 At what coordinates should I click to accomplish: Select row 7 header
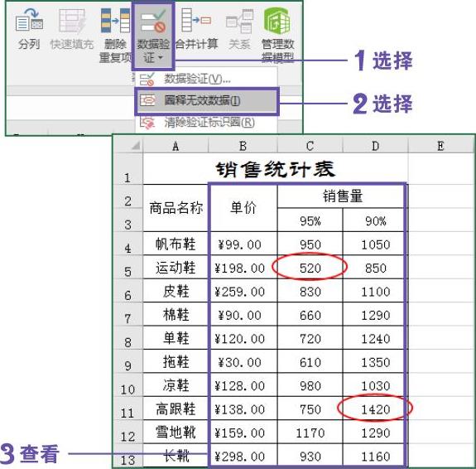pos(127,314)
